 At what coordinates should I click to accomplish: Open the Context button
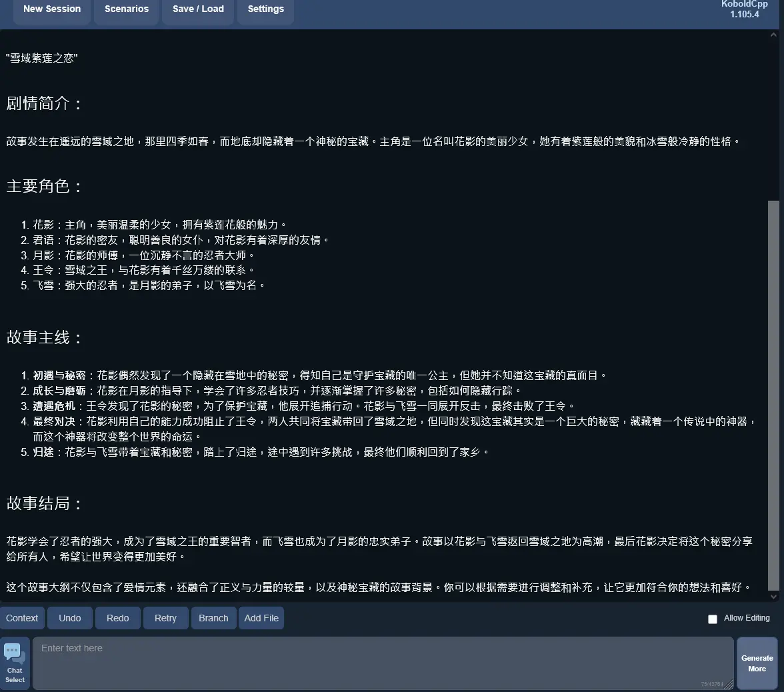pyautogui.click(x=22, y=618)
